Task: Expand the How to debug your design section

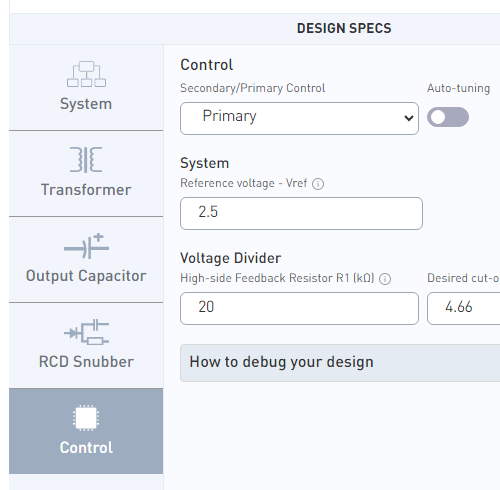Action: 340,363
